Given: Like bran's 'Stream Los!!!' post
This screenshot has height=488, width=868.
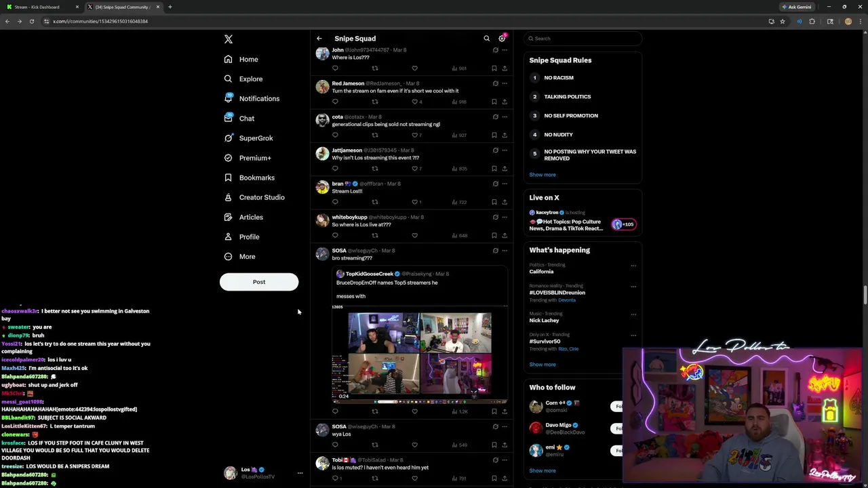Looking at the screenshot, I should point(416,202).
